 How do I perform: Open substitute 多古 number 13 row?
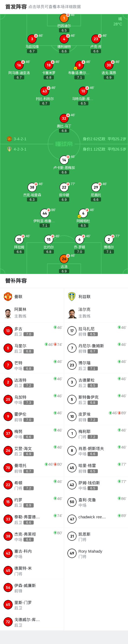(32, 331)
